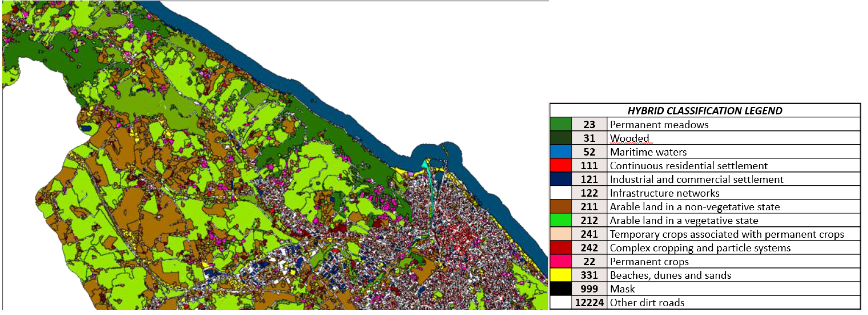868x315 pixels.
Task: Click the Hybrid Classification Legend title
Action: 705,110
